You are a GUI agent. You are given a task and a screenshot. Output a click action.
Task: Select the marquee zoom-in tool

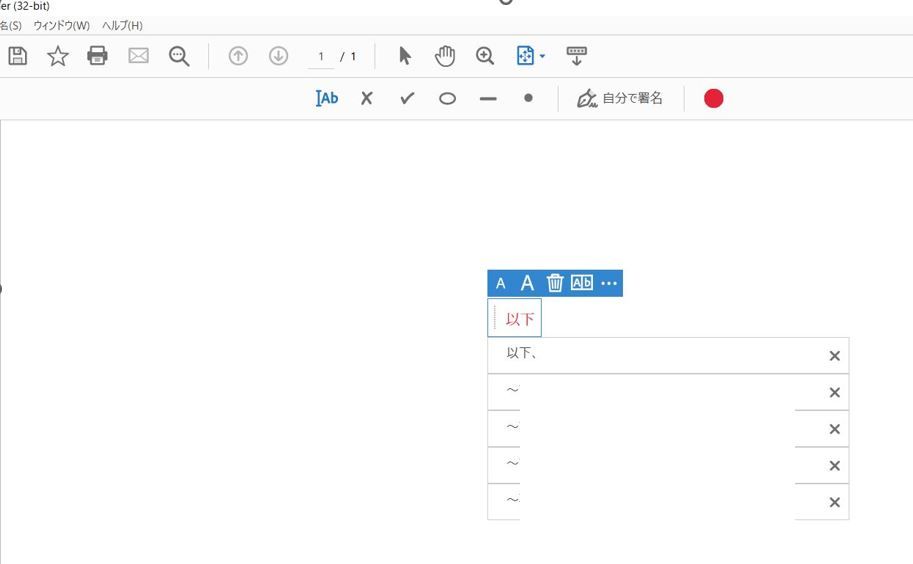tap(484, 56)
